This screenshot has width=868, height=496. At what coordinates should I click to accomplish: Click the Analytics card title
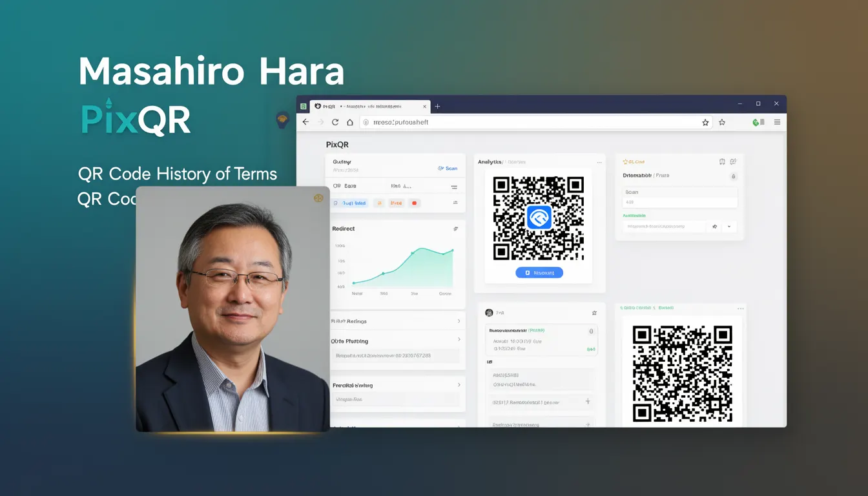coord(490,162)
